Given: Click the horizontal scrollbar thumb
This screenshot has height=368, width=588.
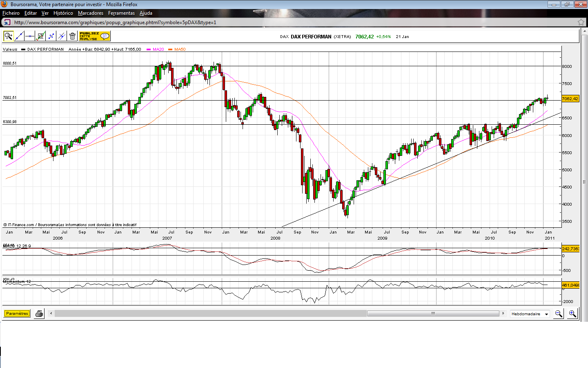Looking at the screenshot, I should (x=433, y=314).
